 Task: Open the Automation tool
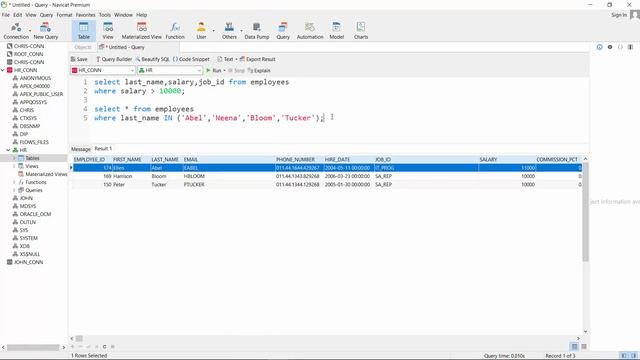click(x=310, y=31)
